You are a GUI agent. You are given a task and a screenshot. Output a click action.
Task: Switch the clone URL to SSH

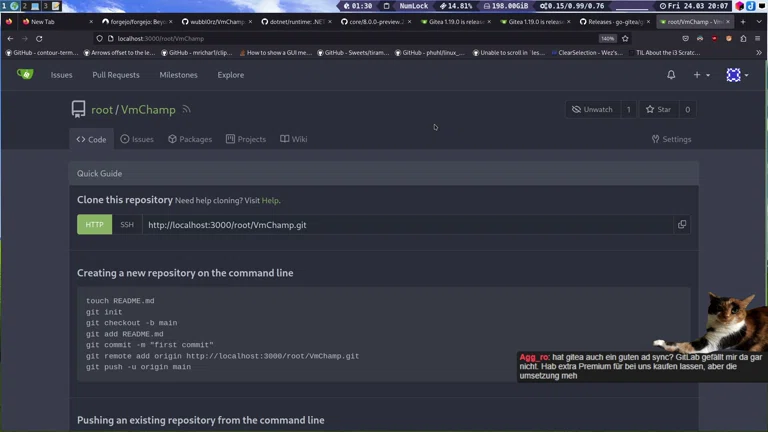point(127,225)
